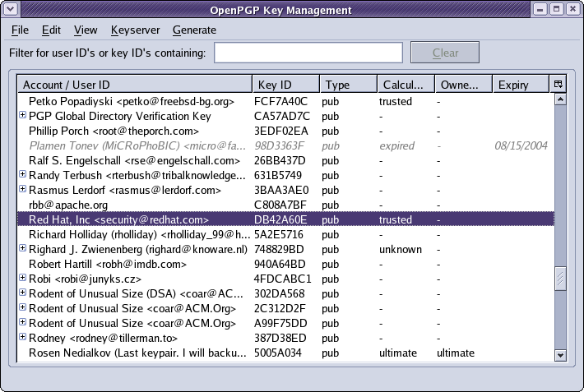This screenshot has height=392, width=584.
Task: Expand PGP Global Directory Verification Key
Action: tap(23, 115)
